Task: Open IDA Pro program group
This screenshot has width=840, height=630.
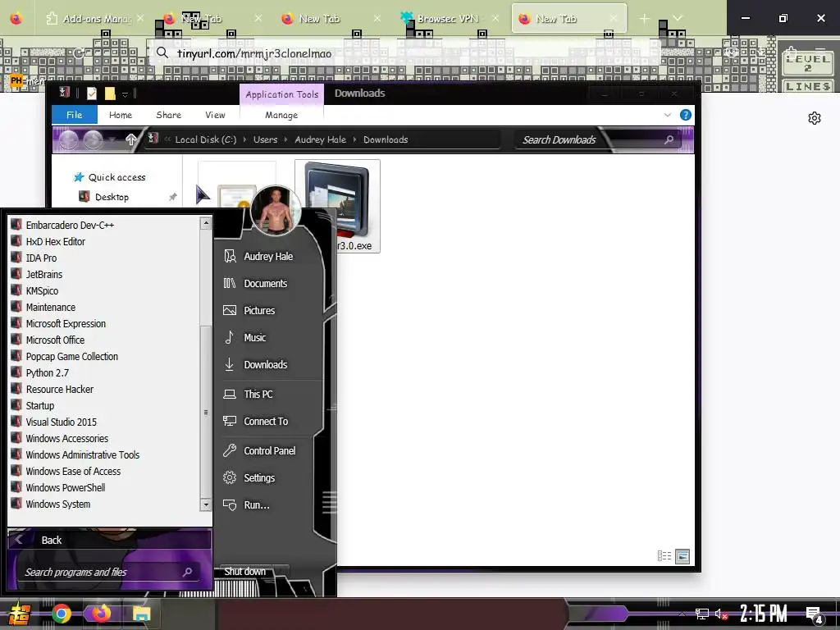Action: (x=41, y=258)
